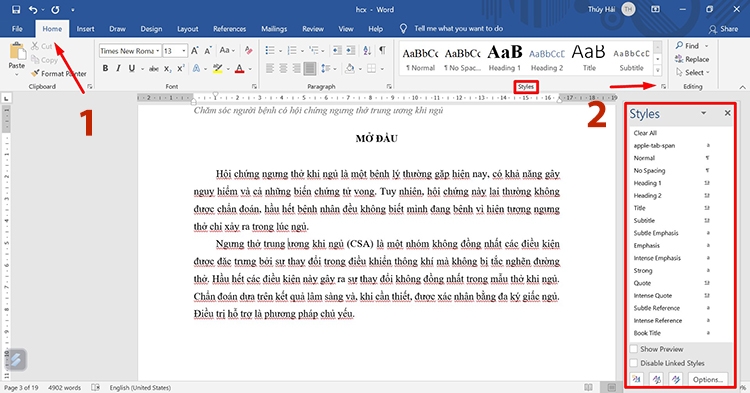Open the File tab
The image size is (750, 393).
coord(17,29)
